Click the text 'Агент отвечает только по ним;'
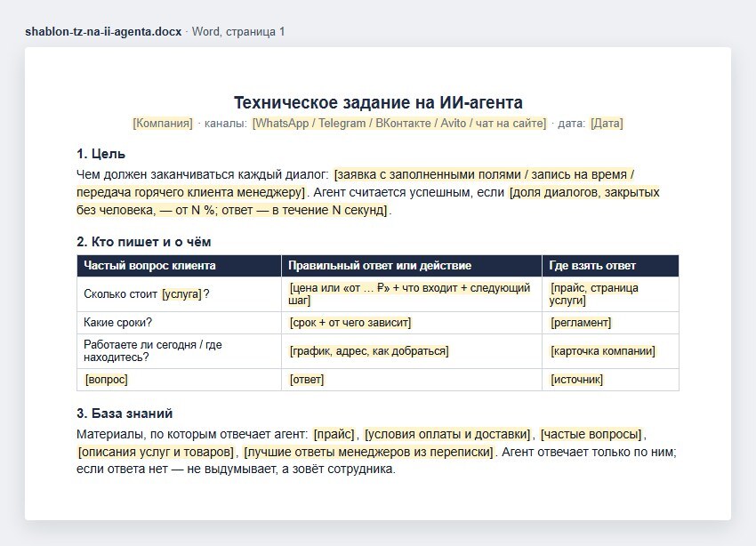Image resolution: width=756 pixels, height=546 pixels. pyautogui.click(x=589, y=452)
